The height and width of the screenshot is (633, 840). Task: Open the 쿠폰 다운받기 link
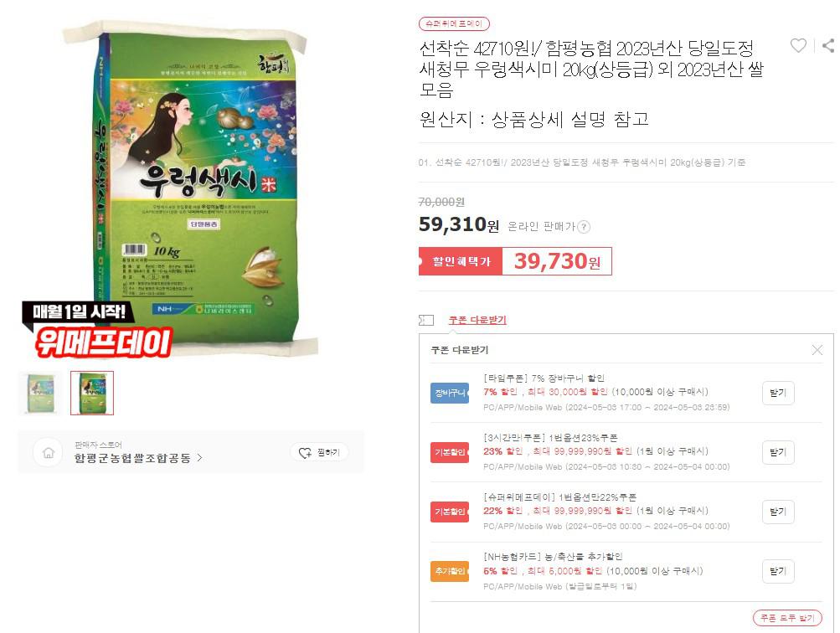477,320
